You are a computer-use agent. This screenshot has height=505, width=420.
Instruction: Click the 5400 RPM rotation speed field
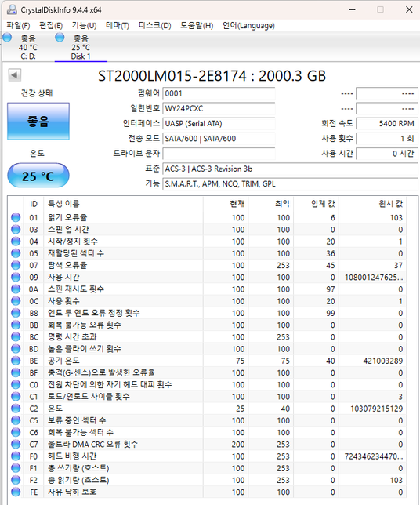click(387, 124)
